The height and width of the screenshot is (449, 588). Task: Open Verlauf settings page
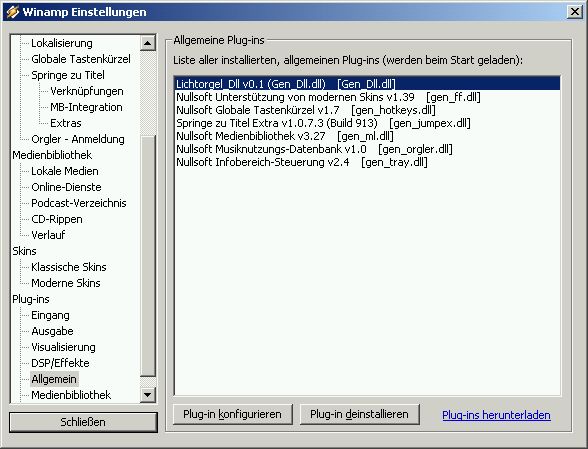[48, 235]
